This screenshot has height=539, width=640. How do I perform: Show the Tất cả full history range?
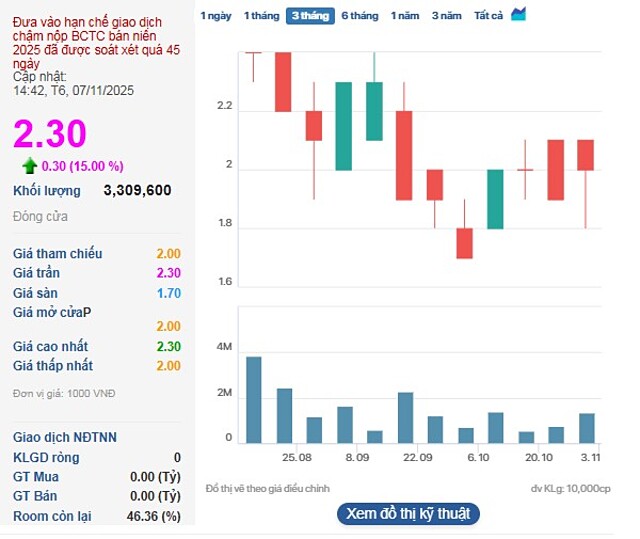[x=488, y=16]
